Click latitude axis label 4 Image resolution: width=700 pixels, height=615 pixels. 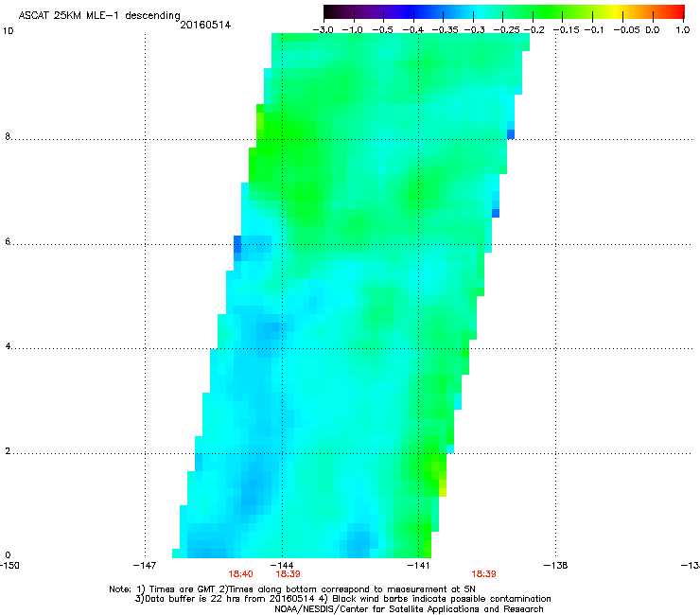click(x=8, y=345)
